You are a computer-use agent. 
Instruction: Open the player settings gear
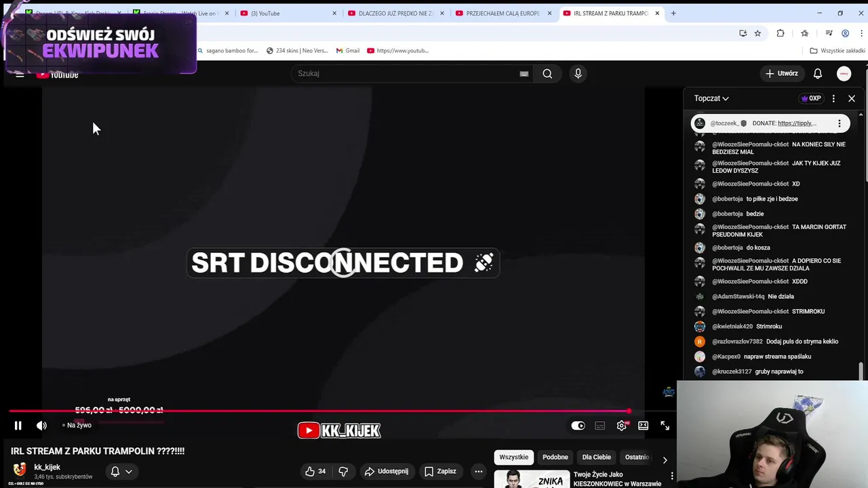click(622, 426)
